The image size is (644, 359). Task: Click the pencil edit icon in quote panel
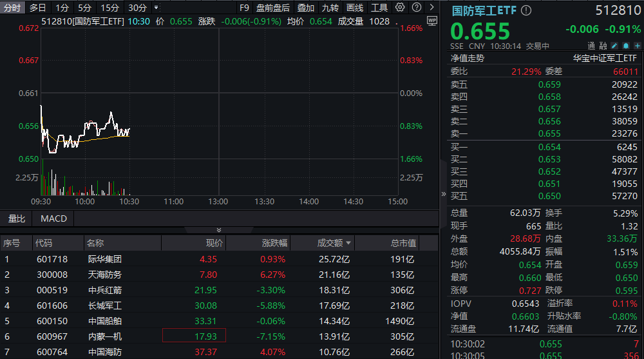tap(614, 46)
